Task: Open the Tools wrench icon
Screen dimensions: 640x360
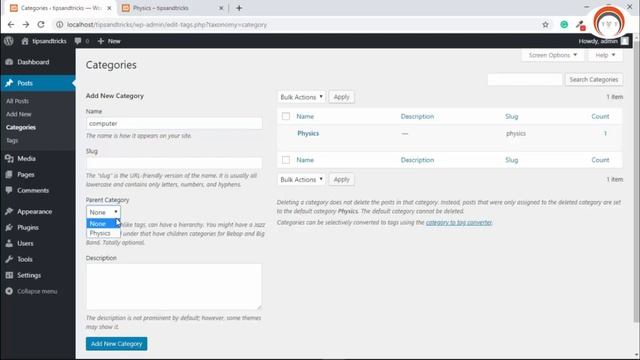Action: point(9,259)
